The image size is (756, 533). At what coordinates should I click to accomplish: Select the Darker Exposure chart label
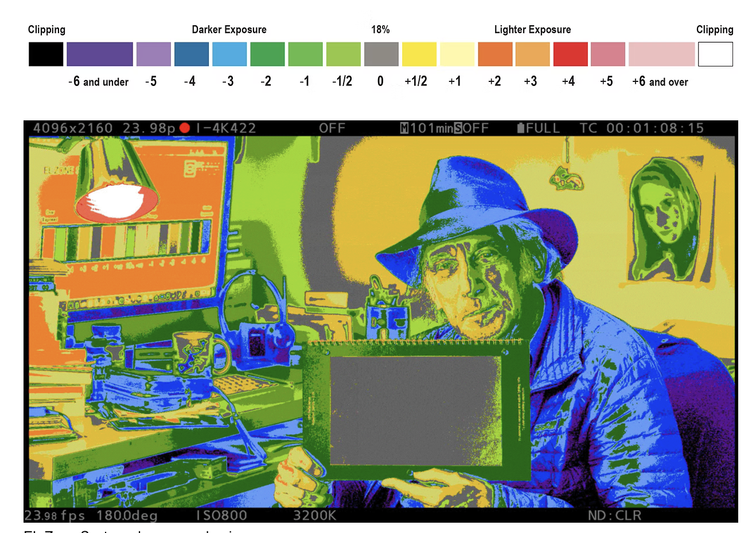coord(231,29)
